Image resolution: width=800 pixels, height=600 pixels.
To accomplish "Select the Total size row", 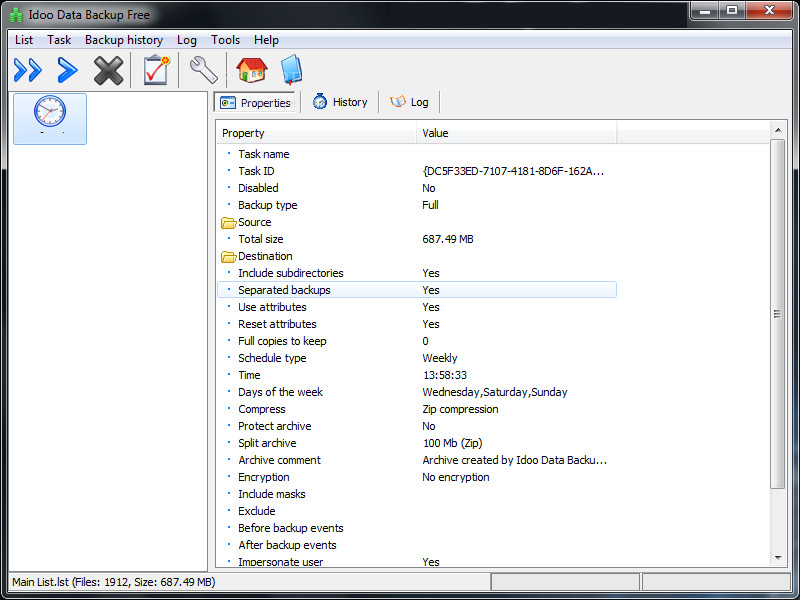I will click(417, 239).
